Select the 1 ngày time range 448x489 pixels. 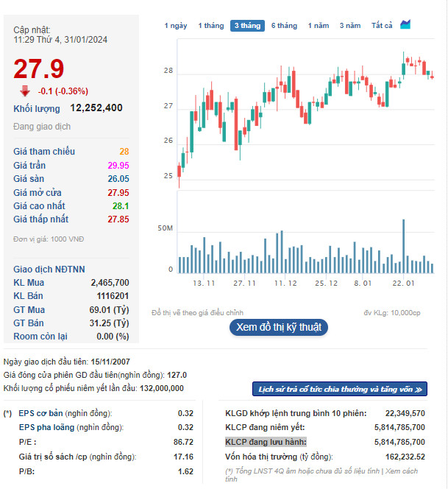(x=176, y=26)
